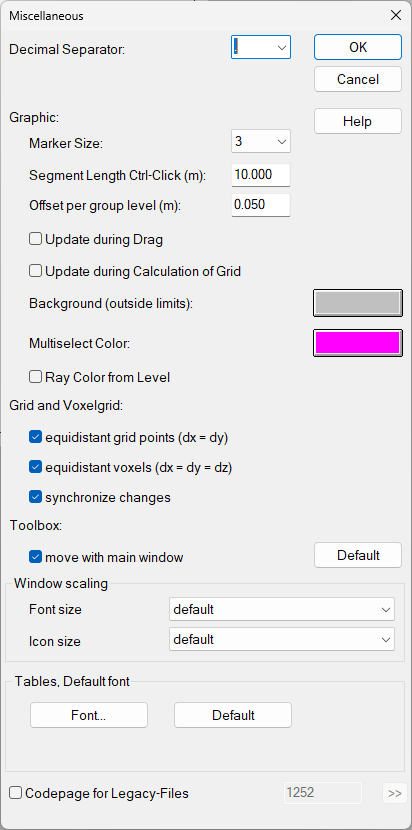Open the Marker Size dropdown
The width and height of the screenshot is (412, 830).
point(261,142)
